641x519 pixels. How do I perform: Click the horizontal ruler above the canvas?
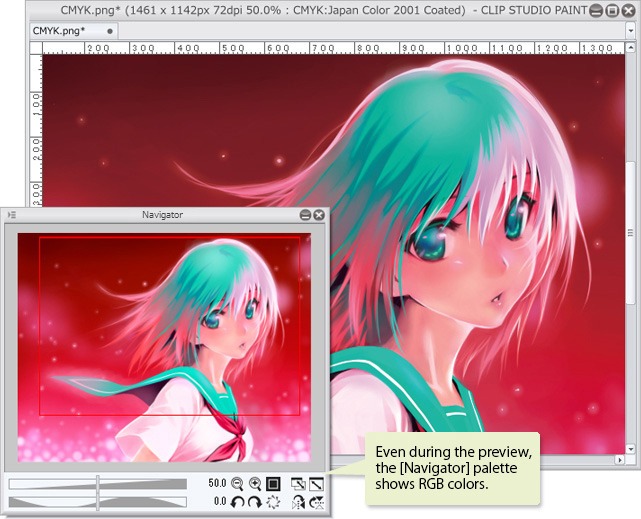pos(333,48)
